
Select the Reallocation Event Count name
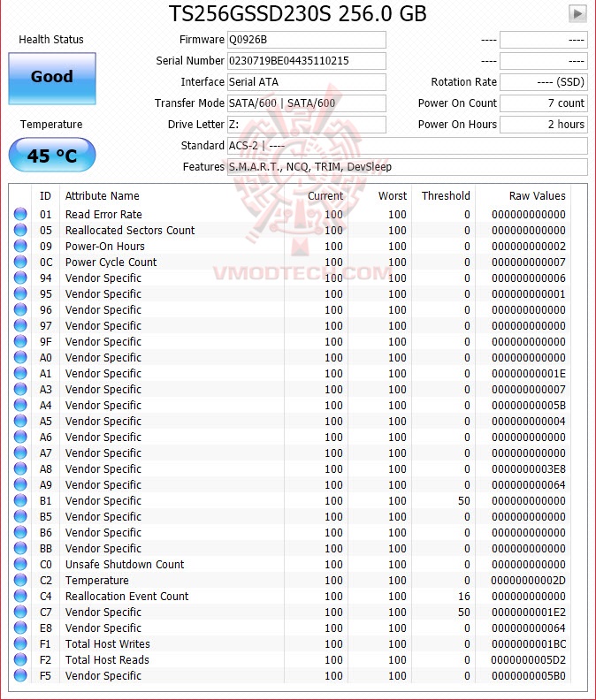point(126,596)
